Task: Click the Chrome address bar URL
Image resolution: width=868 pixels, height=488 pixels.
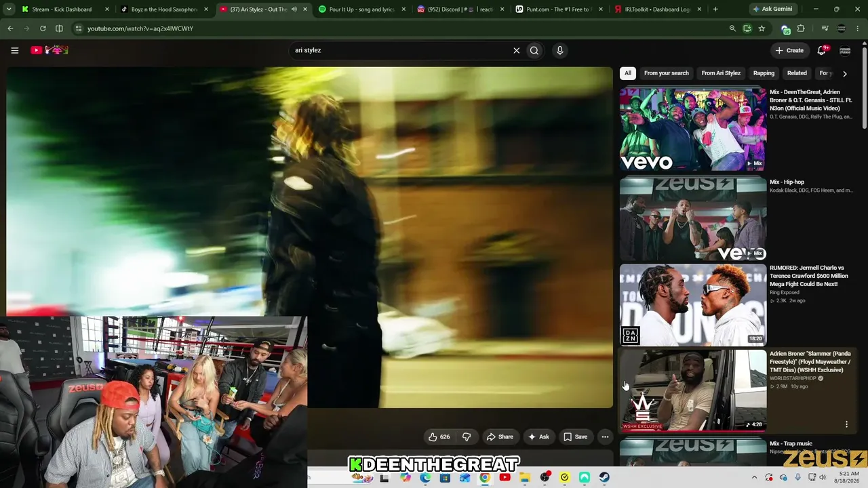Action: pos(140,28)
